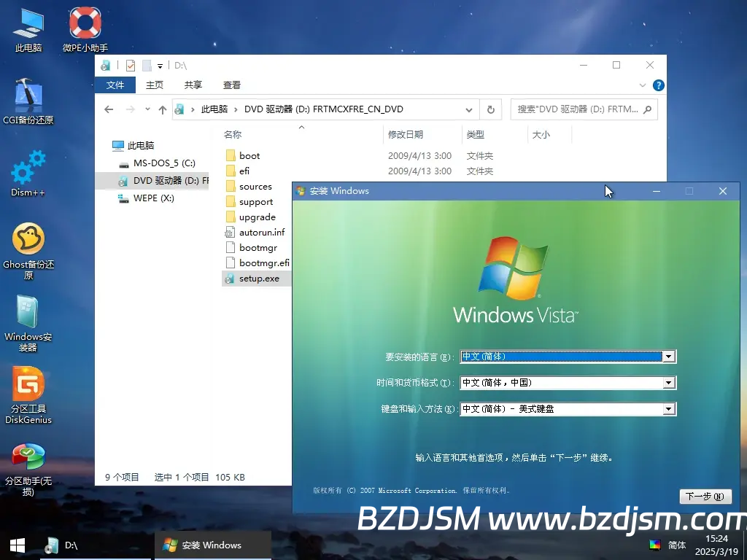The width and height of the screenshot is (747, 560).
Task: Sort by the 名称 column header
Action: [233, 135]
